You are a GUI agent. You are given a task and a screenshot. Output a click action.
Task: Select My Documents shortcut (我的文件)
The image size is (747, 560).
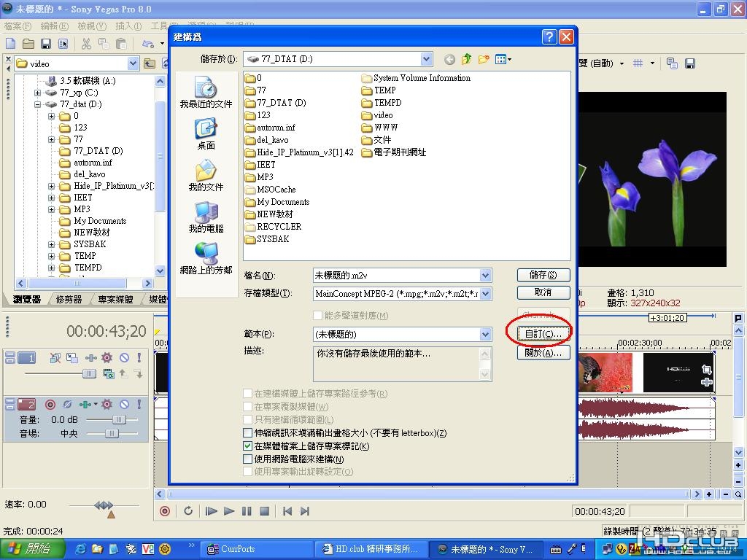pos(206,176)
